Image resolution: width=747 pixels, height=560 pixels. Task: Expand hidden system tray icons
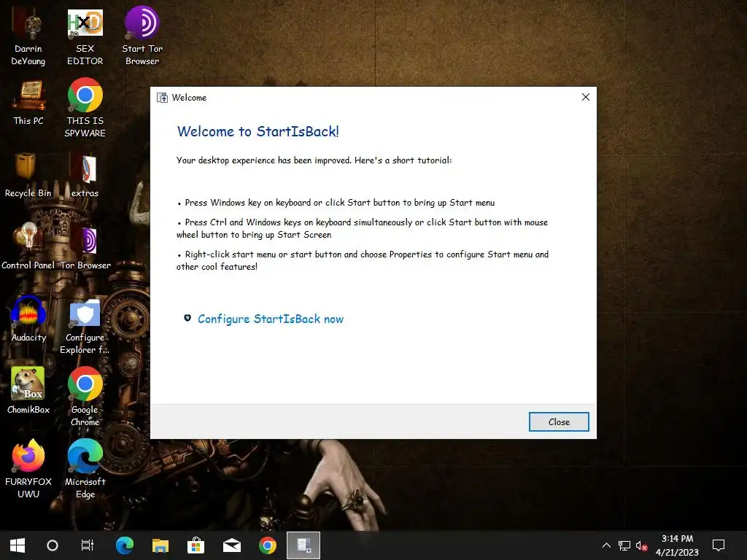[x=606, y=545]
